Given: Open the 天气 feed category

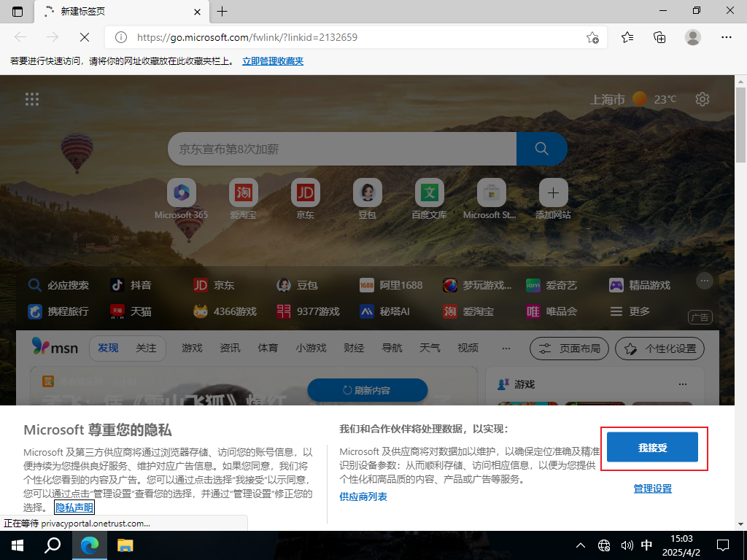Looking at the screenshot, I should coord(430,348).
